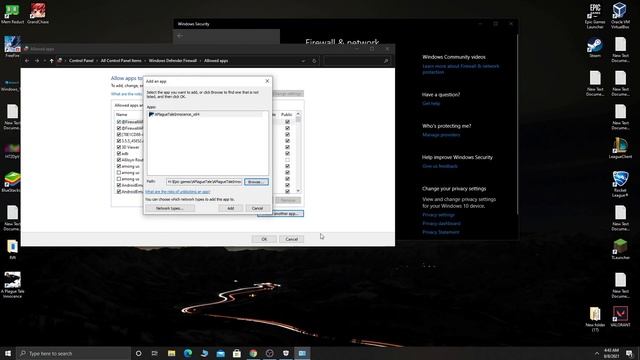Click the Windows Security window scrollbar
The width and height of the screenshot is (640, 360).
point(517,124)
